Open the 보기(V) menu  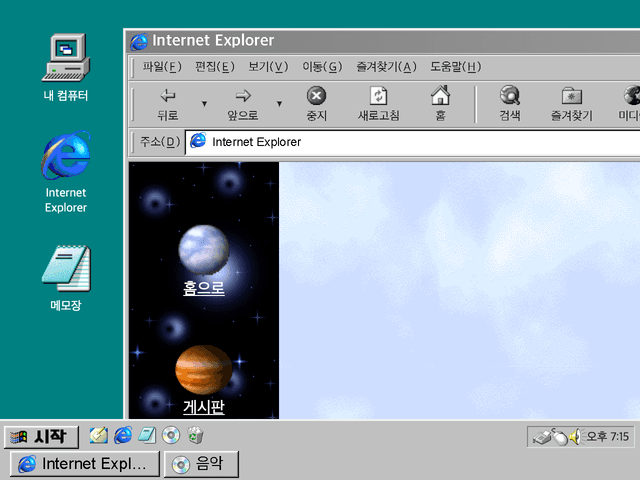click(x=268, y=67)
